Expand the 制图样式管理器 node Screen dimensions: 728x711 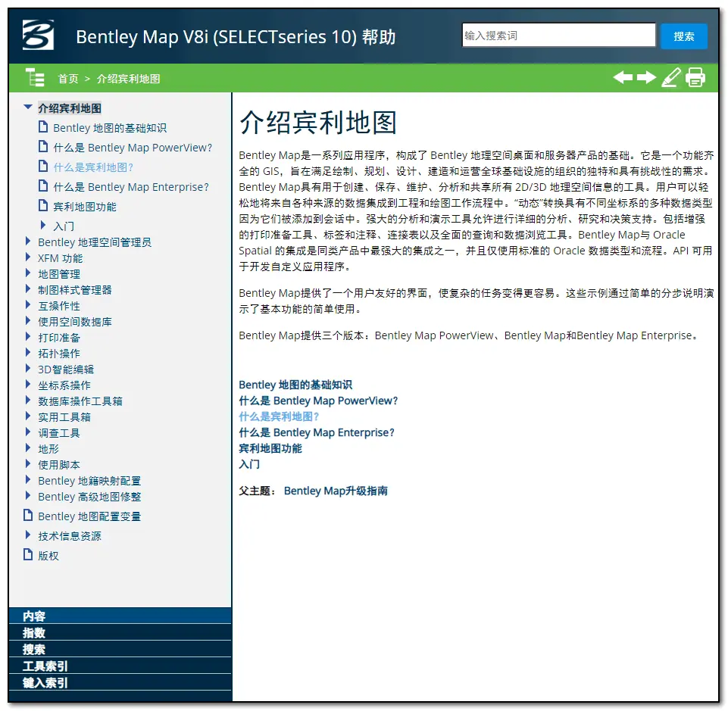pyautogui.click(x=28, y=289)
